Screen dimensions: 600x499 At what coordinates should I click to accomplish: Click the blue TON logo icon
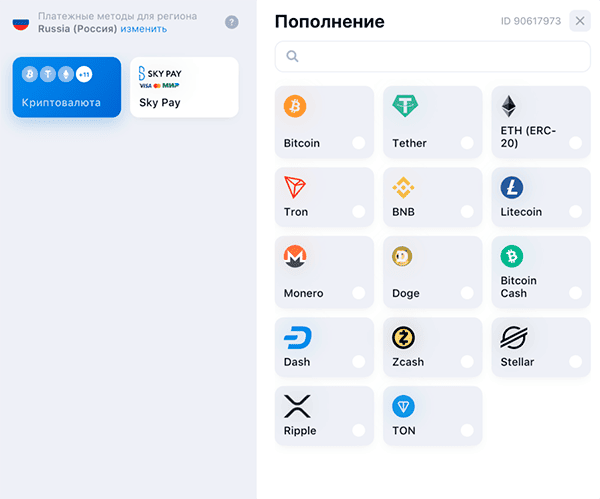point(403,406)
